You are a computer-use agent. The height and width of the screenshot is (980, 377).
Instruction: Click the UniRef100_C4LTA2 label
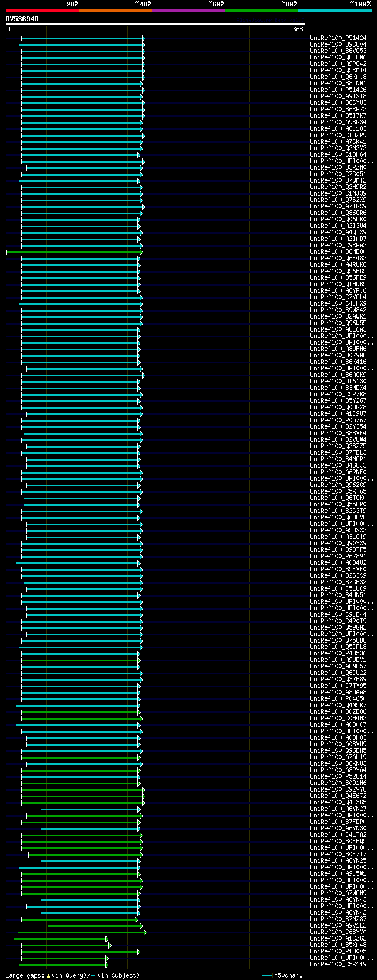338,835
